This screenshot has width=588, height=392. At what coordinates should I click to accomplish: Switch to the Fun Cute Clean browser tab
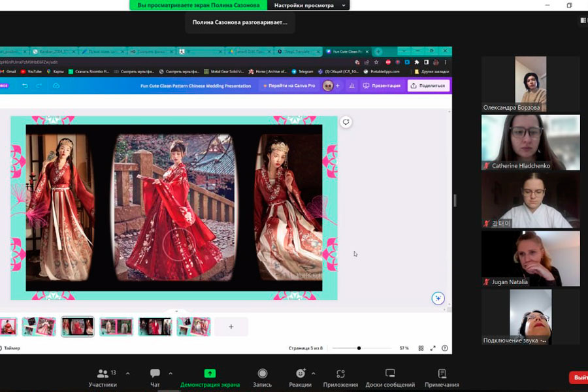point(346,52)
